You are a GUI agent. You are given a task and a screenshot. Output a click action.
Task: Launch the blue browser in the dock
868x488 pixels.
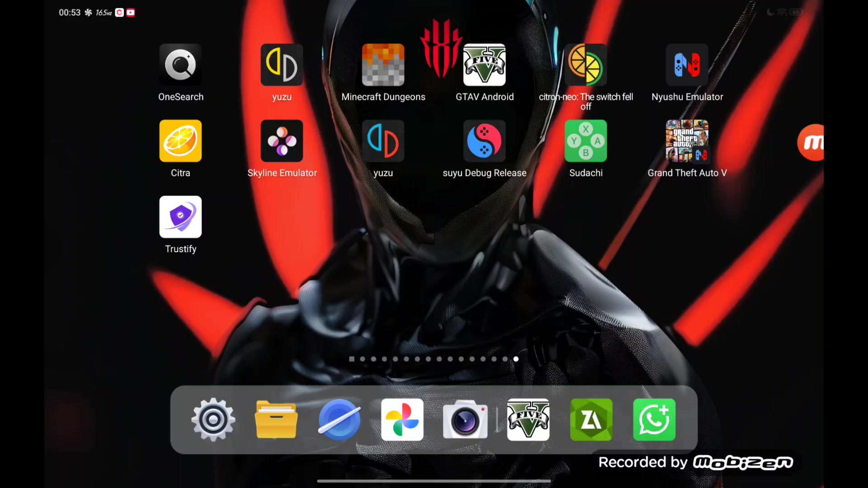[339, 420]
